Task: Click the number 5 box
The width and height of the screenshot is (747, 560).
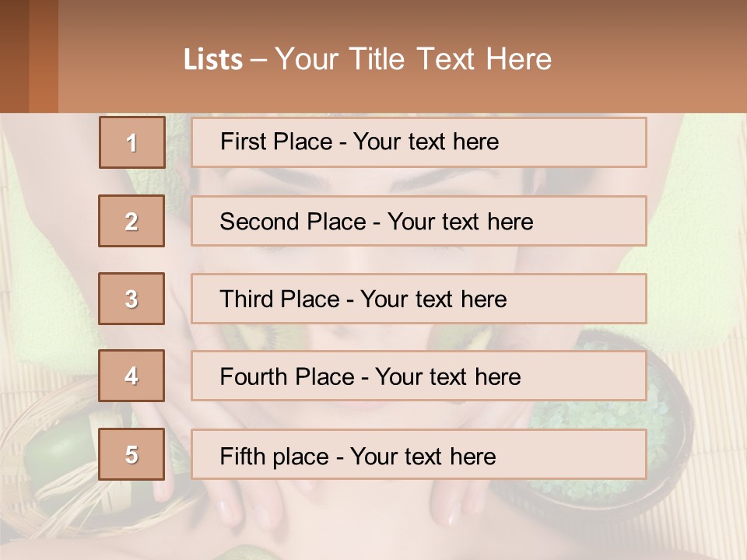Action: pos(132,454)
